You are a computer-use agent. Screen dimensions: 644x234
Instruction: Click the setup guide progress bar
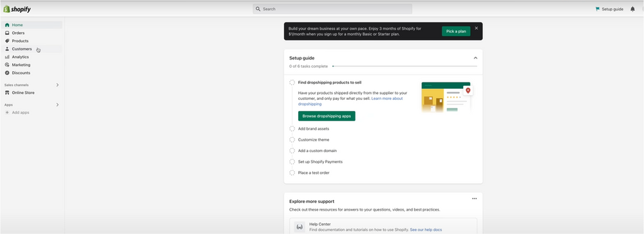coord(404,66)
